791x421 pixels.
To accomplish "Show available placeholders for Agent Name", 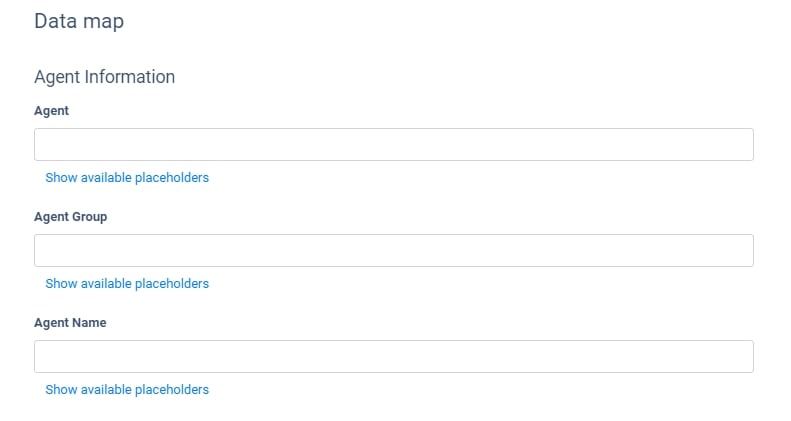I will pyautogui.click(x=127, y=390).
